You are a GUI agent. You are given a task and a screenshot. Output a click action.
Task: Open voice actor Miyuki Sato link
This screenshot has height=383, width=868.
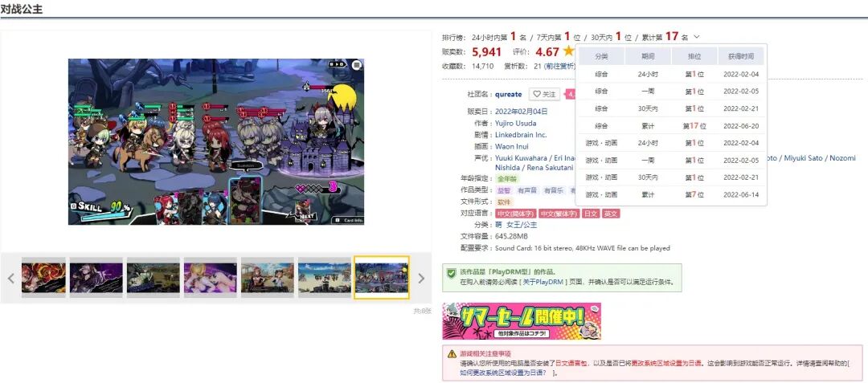point(803,158)
